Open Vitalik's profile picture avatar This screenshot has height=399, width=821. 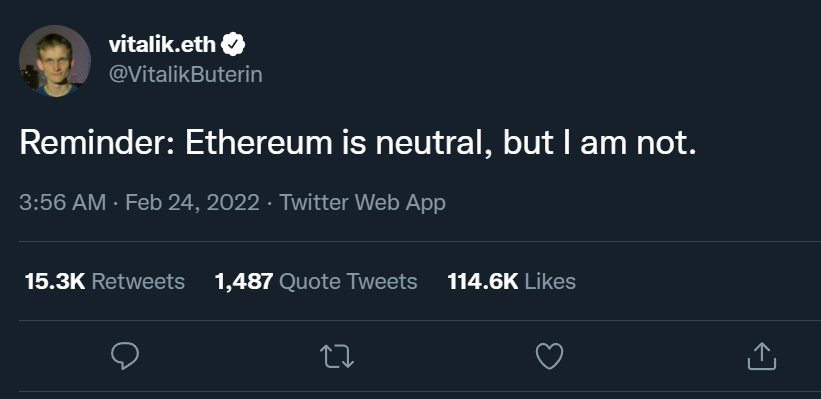[55, 61]
